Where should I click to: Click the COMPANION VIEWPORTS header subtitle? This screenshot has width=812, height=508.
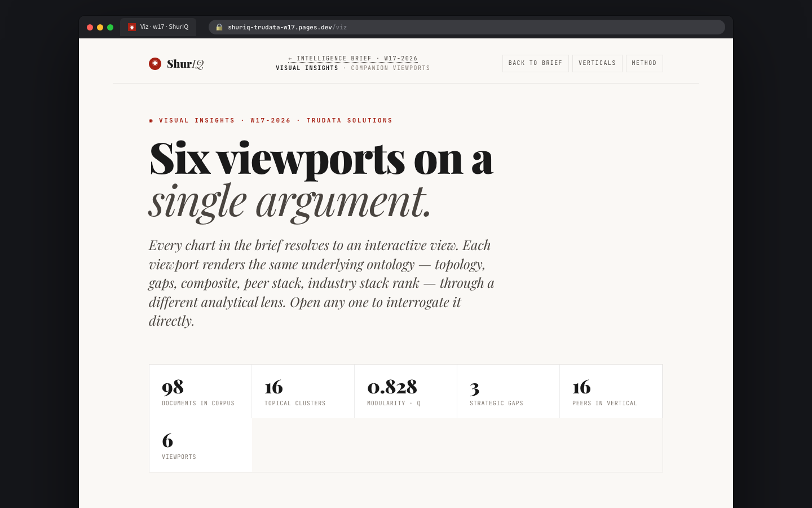390,68
